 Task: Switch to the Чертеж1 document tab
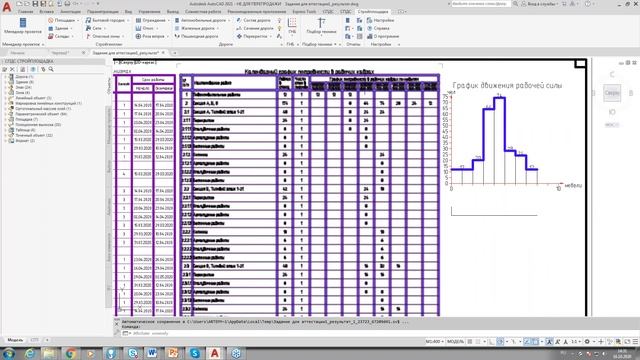click(60, 53)
